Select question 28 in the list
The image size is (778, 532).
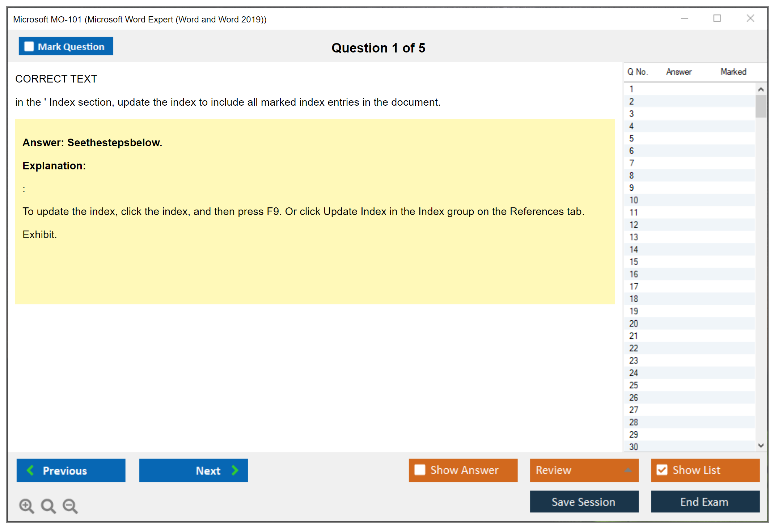(634, 422)
